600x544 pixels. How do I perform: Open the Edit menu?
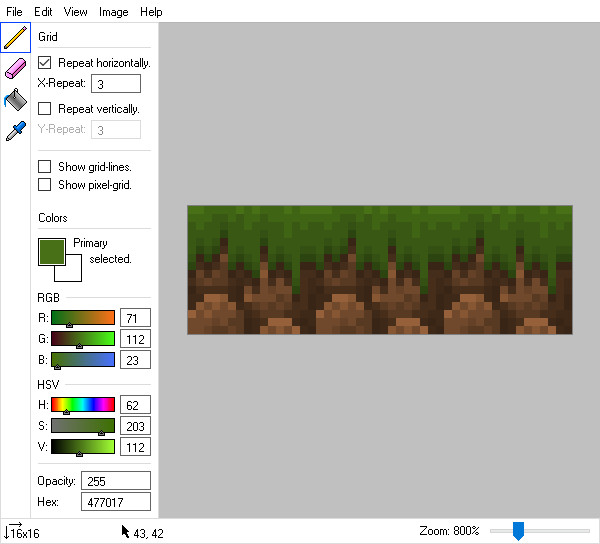tap(43, 12)
